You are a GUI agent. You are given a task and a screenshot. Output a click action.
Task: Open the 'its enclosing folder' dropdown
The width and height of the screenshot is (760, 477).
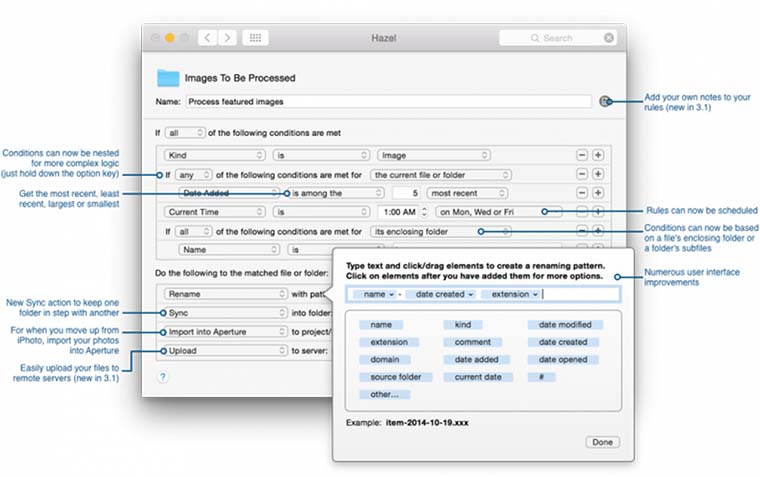[x=441, y=231]
